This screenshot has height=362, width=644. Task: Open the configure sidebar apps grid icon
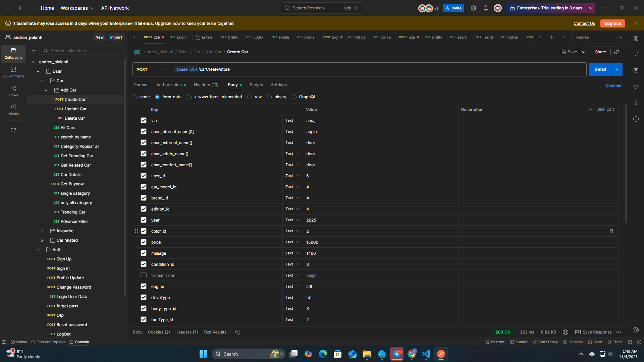13,131
